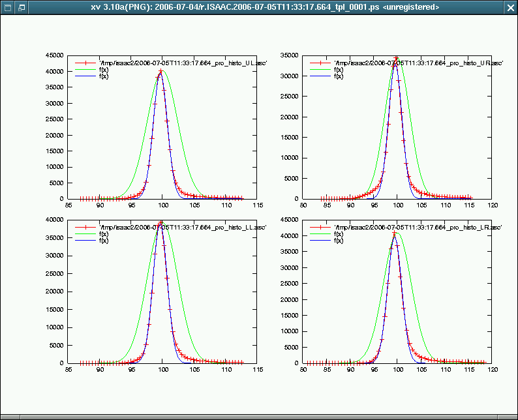Close the xv image viewer window
The width and height of the screenshot is (518, 420).
point(510,7)
